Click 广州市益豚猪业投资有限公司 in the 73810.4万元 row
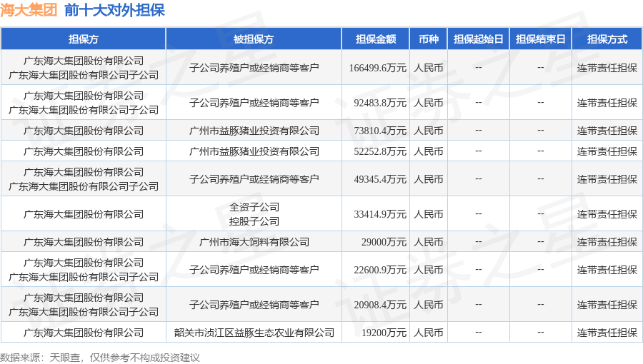This screenshot has width=643, height=364. pos(254,131)
